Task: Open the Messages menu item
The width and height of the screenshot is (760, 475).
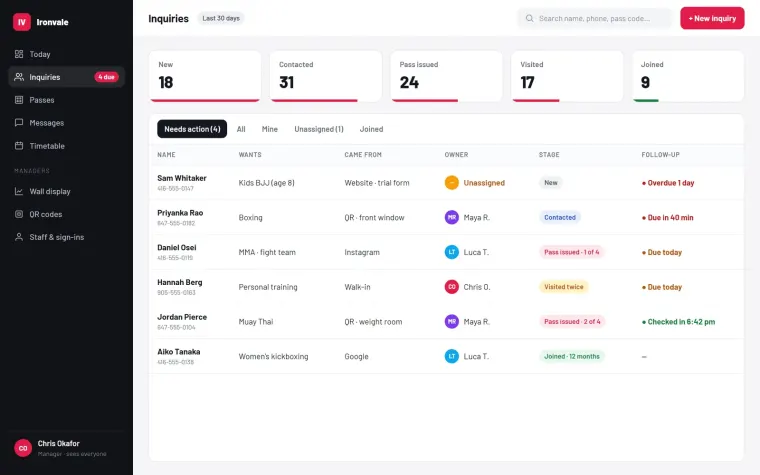Action: (66, 123)
